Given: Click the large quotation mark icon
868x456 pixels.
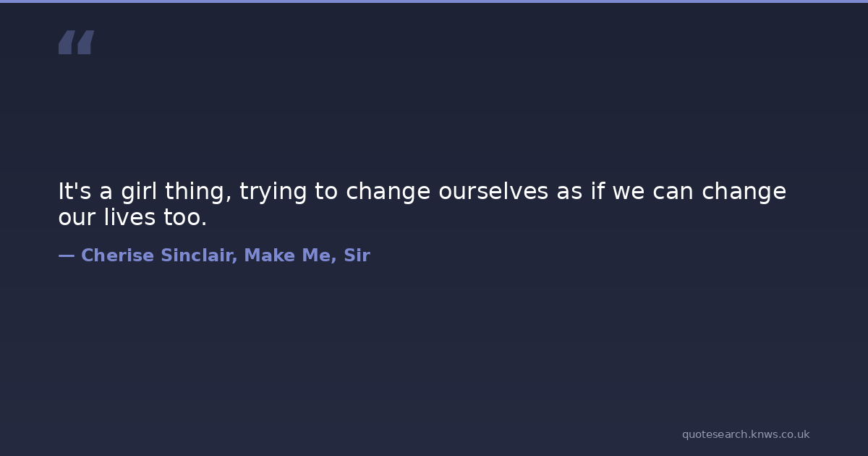Looking at the screenshot, I should click(x=76, y=43).
